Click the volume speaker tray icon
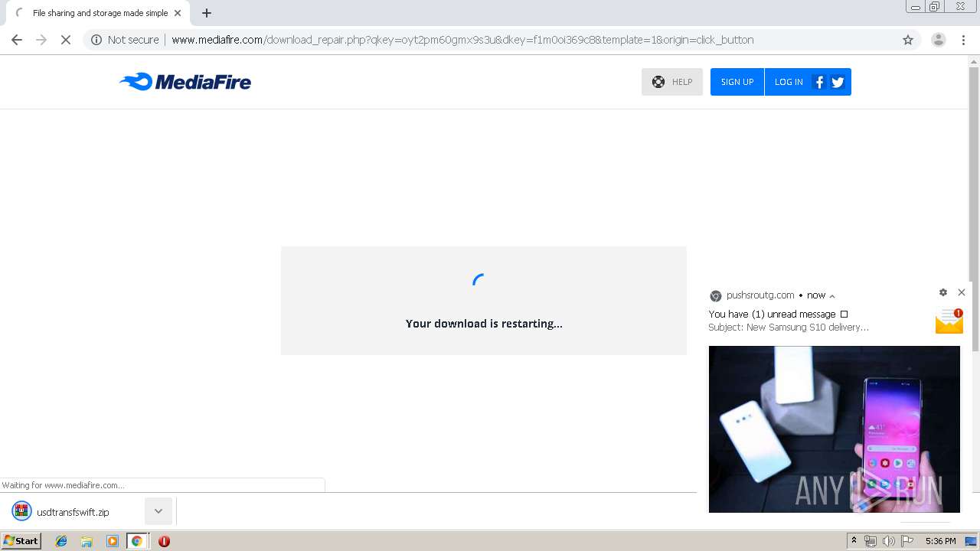This screenshot has height=551, width=980. pos(888,541)
